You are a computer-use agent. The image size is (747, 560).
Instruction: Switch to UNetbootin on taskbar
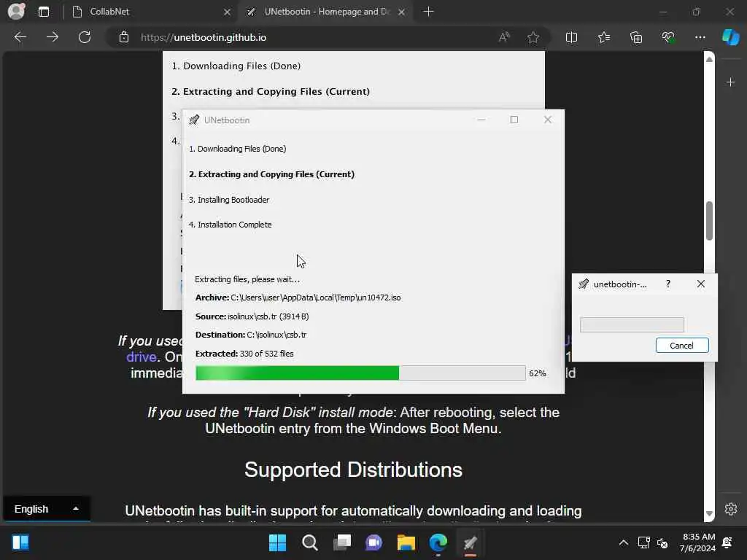click(471, 542)
